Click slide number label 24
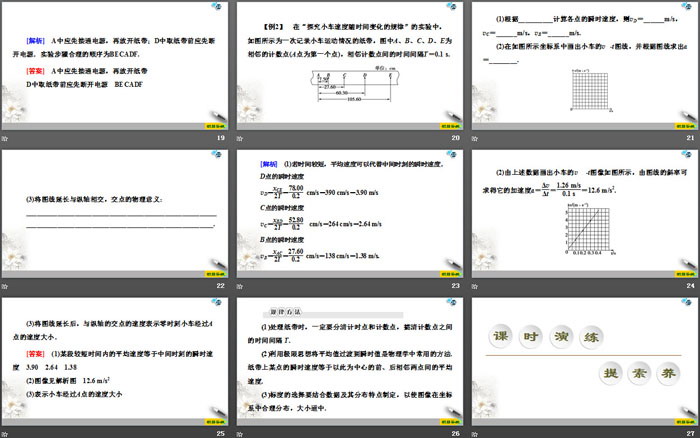 tap(690, 286)
